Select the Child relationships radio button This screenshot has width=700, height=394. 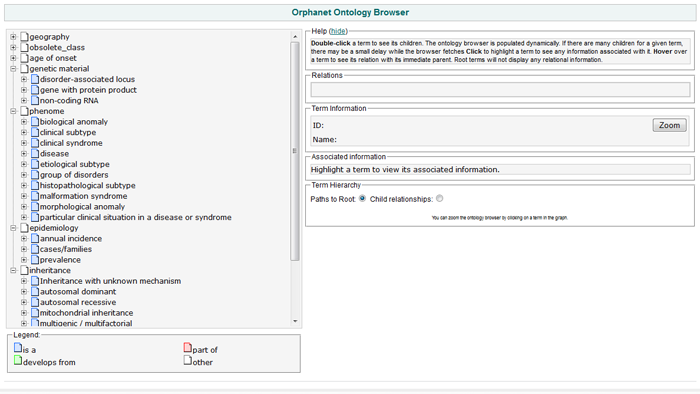pos(440,199)
